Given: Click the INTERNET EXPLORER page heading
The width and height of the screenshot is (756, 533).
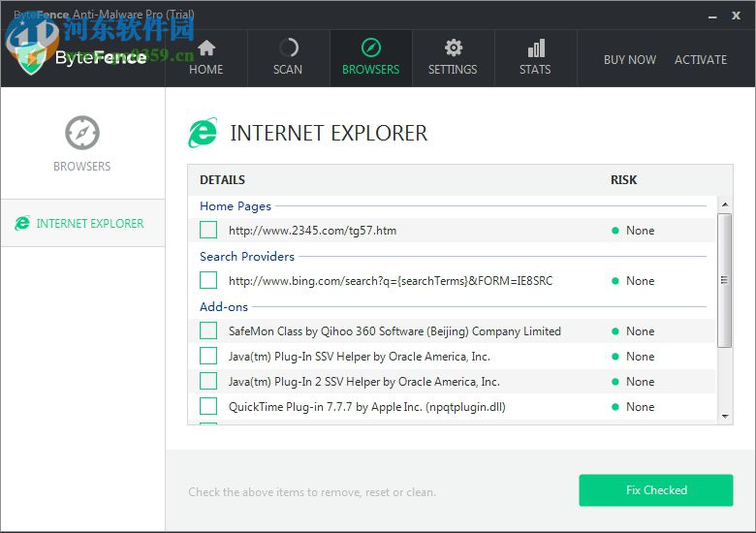Looking at the screenshot, I should click(x=329, y=133).
